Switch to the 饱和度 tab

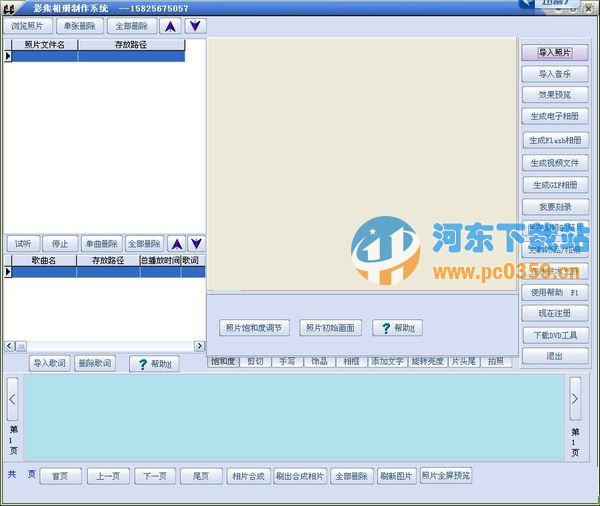[x=223, y=361]
